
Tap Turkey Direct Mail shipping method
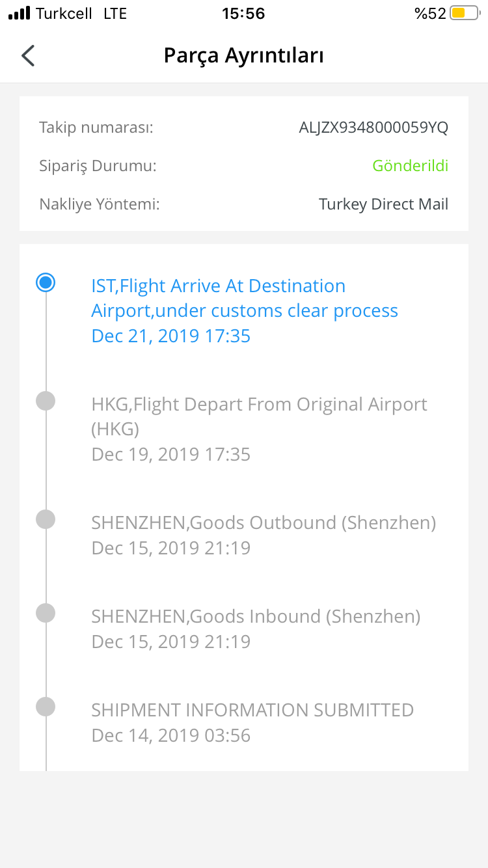(x=383, y=204)
